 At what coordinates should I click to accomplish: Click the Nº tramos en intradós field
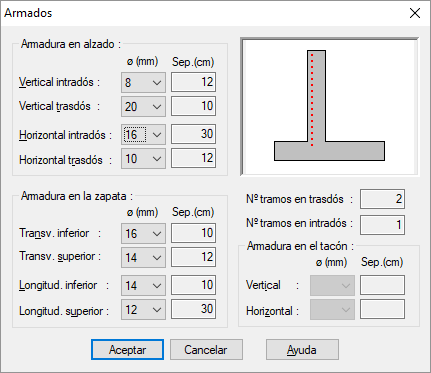tap(382, 225)
